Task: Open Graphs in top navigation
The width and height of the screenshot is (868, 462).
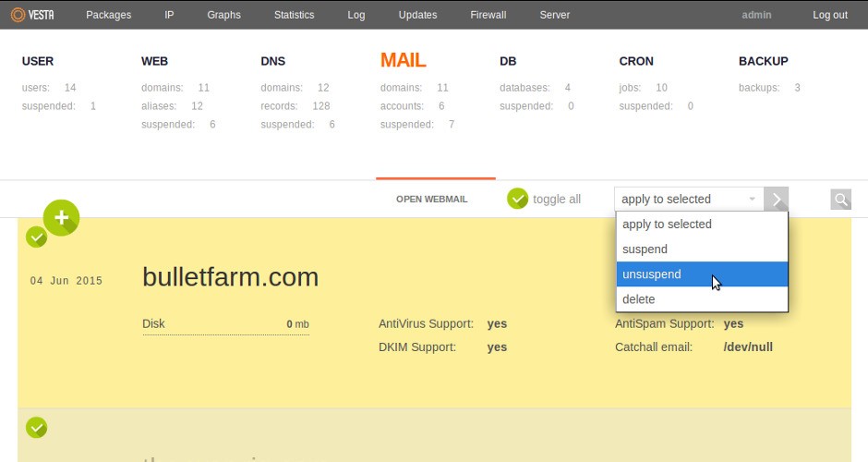Action: [x=223, y=15]
